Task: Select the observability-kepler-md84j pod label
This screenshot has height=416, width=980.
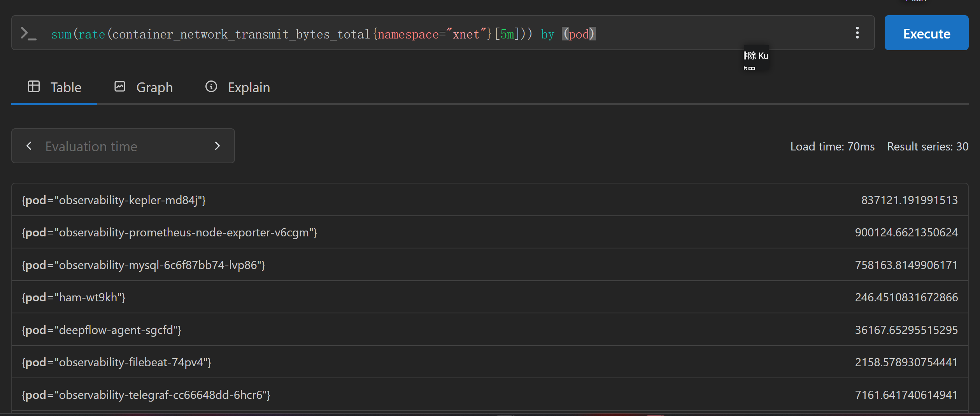Action: tap(114, 200)
